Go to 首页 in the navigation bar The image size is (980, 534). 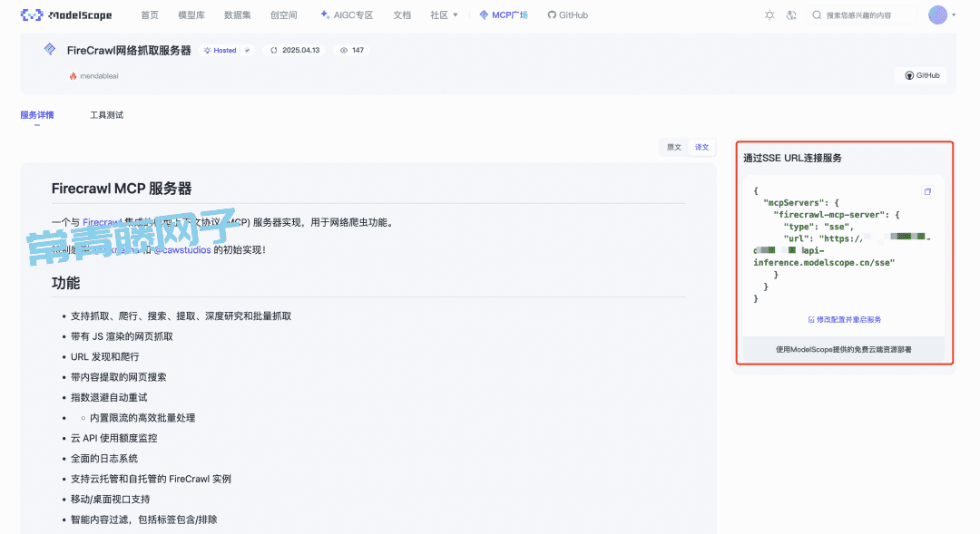coord(150,15)
